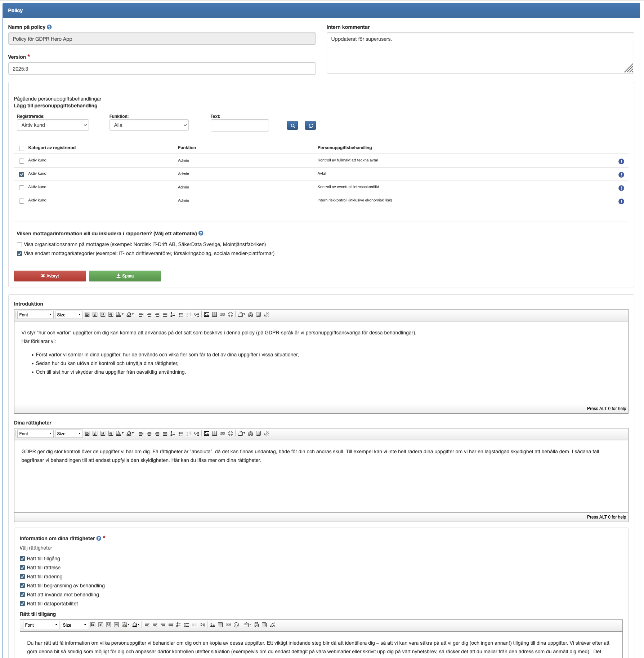This screenshot has height=658, width=644.
Task: Open Size dropdown in Dina rättigheter editor
Action: click(68, 434)
